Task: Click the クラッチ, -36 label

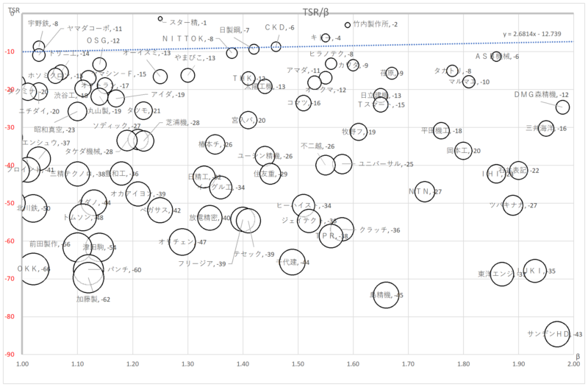Action: (379, 230)
